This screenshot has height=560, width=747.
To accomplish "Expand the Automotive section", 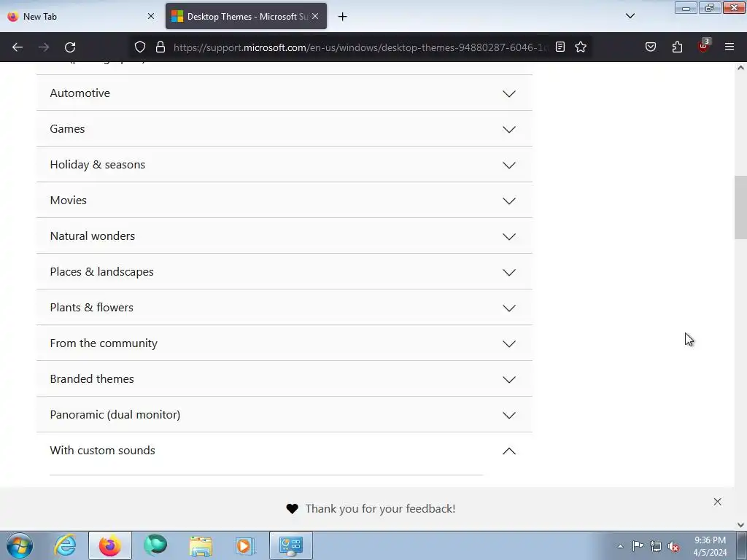I will pyautogui.click(x=285, y=93).
